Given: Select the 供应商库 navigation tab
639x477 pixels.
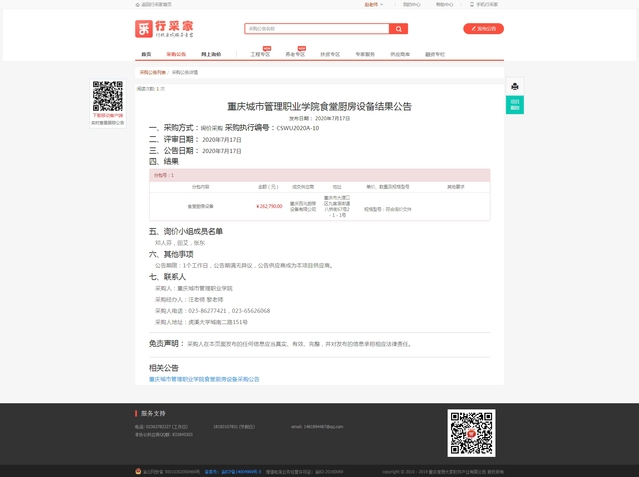Looking at the screenshot, I should (400, 54).
